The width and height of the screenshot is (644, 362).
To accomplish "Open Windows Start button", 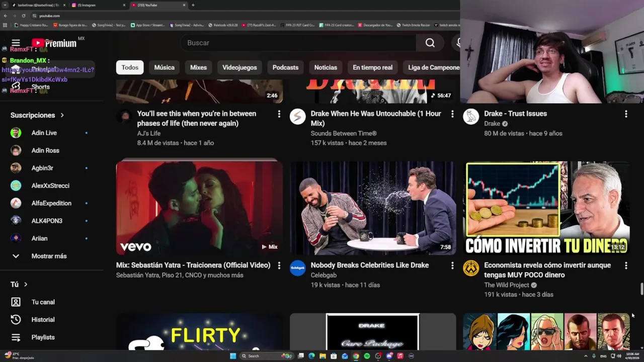I will pos(233,356).
